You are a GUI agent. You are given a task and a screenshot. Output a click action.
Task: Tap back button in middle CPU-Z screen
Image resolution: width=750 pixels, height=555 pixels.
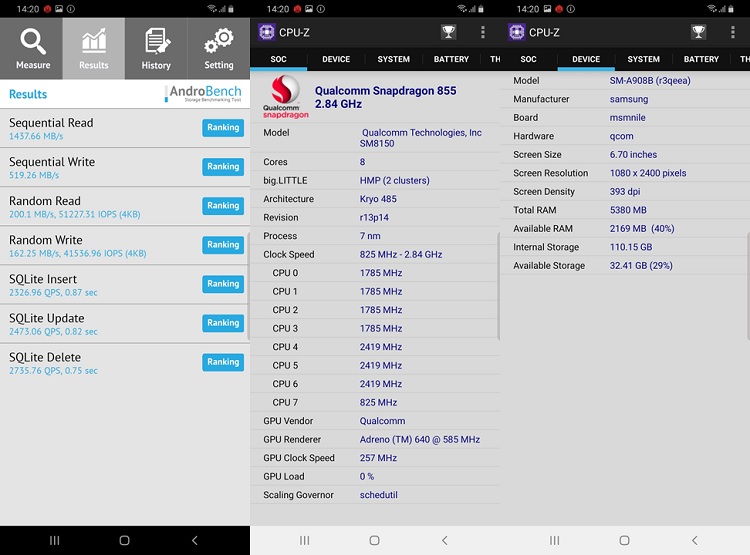444,541
